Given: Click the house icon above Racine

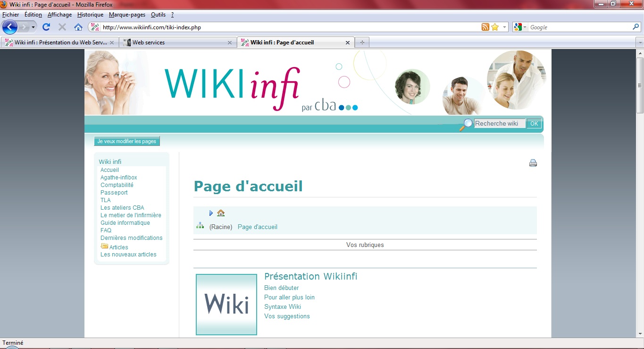Looking at the screenshot, I should tap(221, 213).
